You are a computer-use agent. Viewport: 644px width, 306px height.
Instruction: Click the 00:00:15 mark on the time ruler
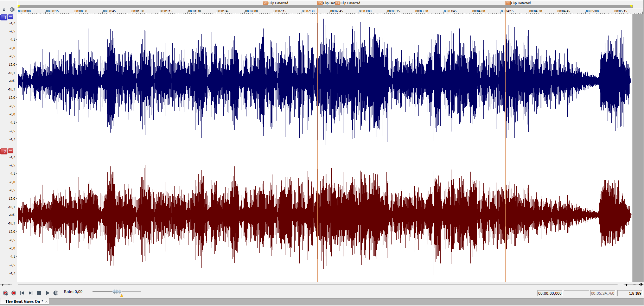tap(52, 11)
